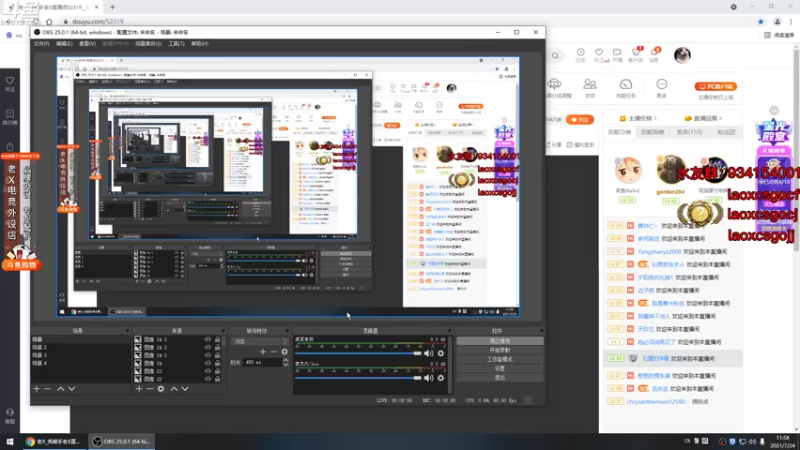Click the orange 关注 follow button

(x=580, y=120)
